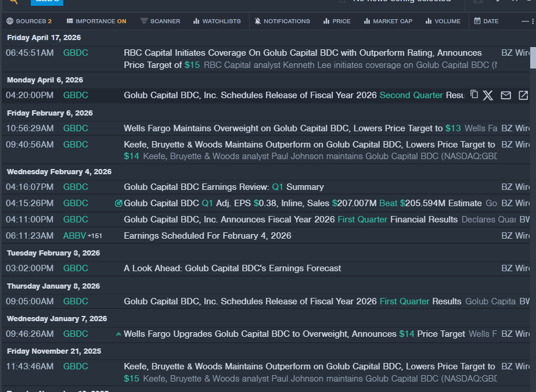Click GBDC ticker on 06:45:51AM row
Image resolution: width=536 pixels, height=392 pixels.
click(75, 53)
